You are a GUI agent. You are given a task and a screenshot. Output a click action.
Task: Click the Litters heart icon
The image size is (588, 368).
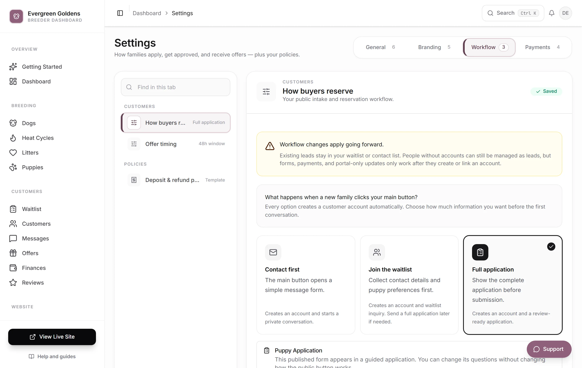13,153
